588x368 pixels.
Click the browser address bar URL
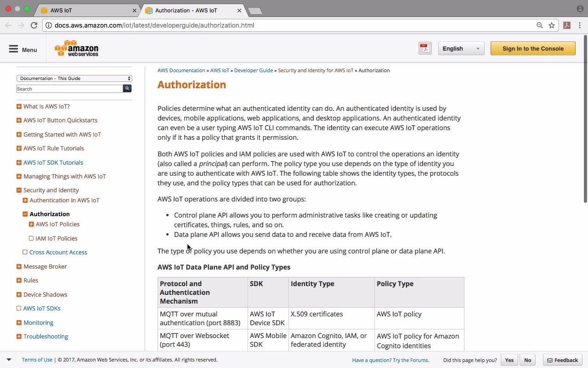(x=154, y=25)
